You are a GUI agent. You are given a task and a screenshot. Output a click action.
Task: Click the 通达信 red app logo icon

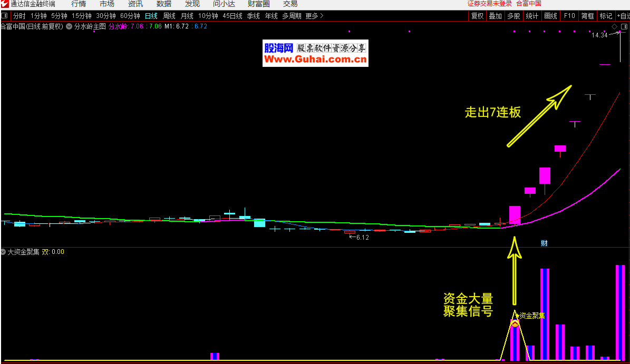[x=5, y=4]
